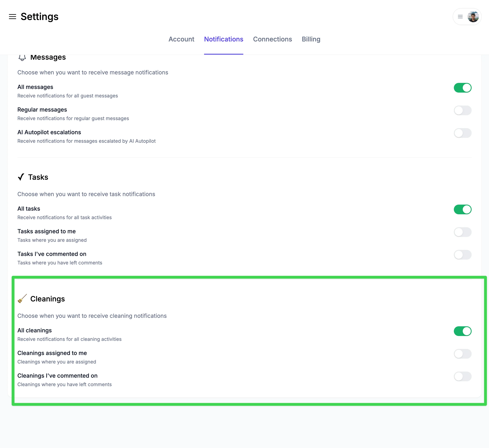
Task: Go to the Billing tab
Action: tap(311, 39)
